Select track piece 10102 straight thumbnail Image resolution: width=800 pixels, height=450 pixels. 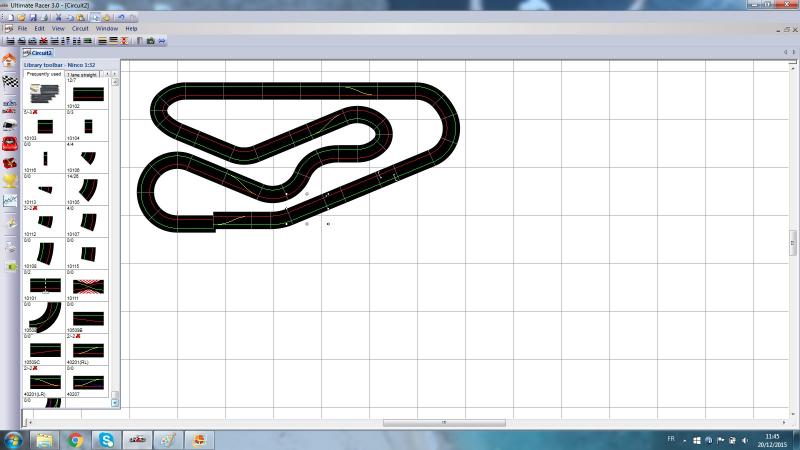pyautogui.click(x=86, y=94)
